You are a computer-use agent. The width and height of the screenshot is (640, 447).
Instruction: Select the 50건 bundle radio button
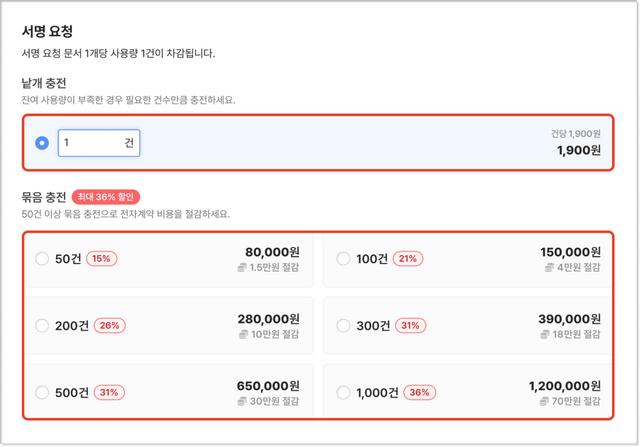(x=42, y=258)
